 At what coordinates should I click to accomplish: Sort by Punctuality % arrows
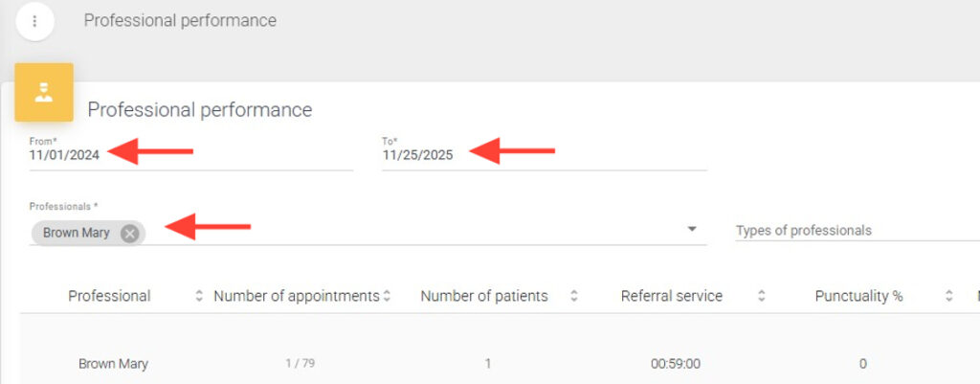pos(948,297)
